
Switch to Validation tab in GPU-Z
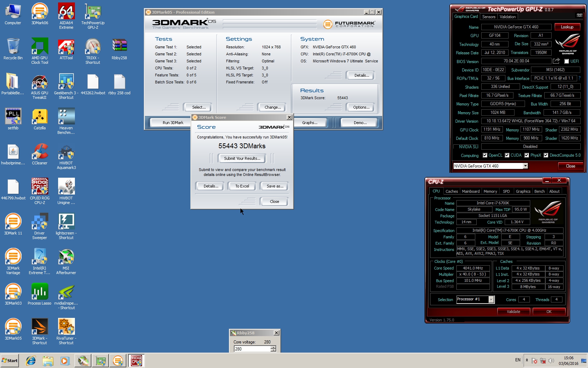pos(507,17)
